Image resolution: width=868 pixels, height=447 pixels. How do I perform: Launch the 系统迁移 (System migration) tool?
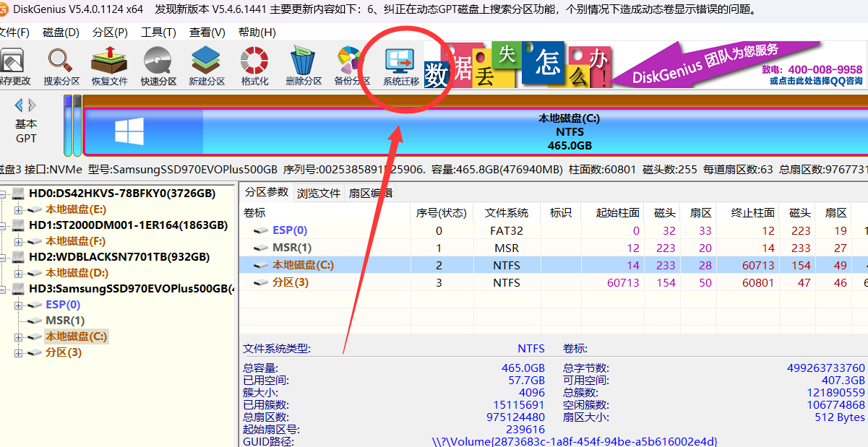click(400, 61)
